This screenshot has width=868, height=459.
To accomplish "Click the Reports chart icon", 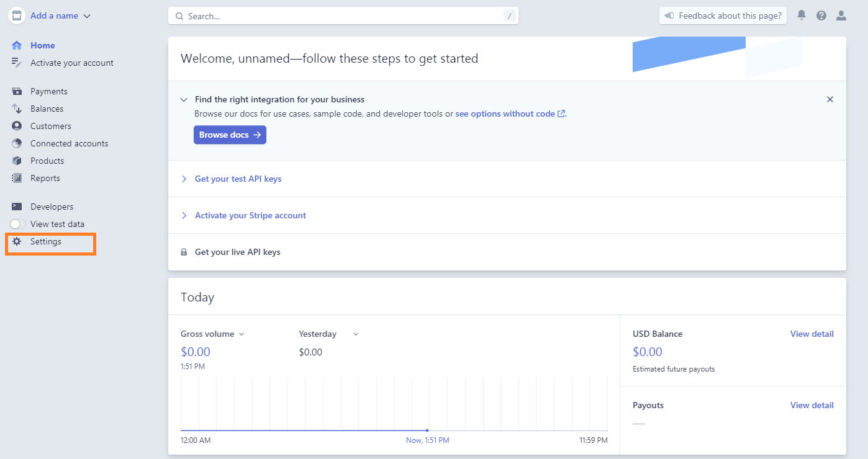I will [x=17, y=178].
